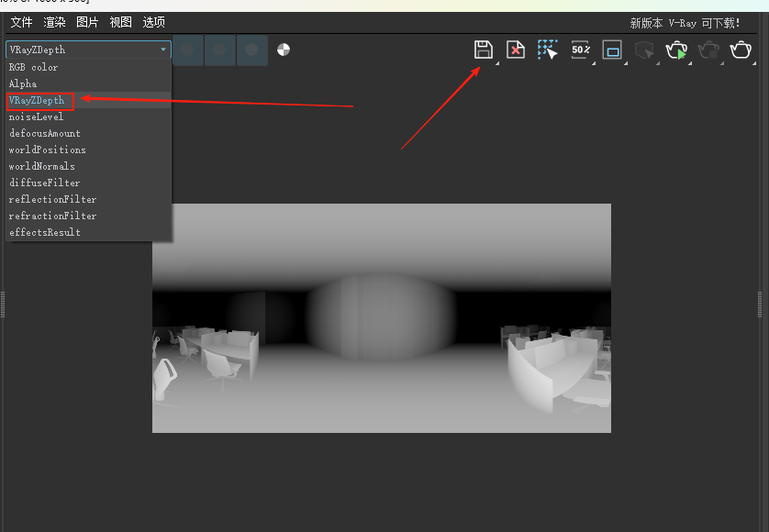769x532 pixels.
Task: Activate the follow mouse render icon
Action: pos(548,50)
